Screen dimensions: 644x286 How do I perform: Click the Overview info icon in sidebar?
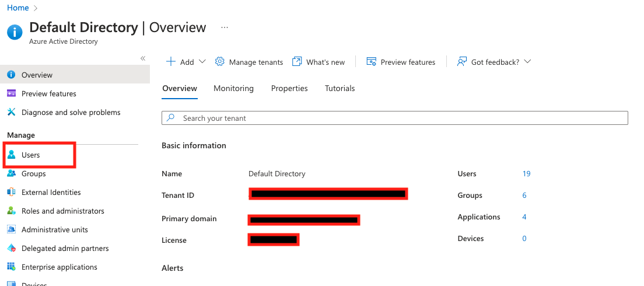click(12, 75)
